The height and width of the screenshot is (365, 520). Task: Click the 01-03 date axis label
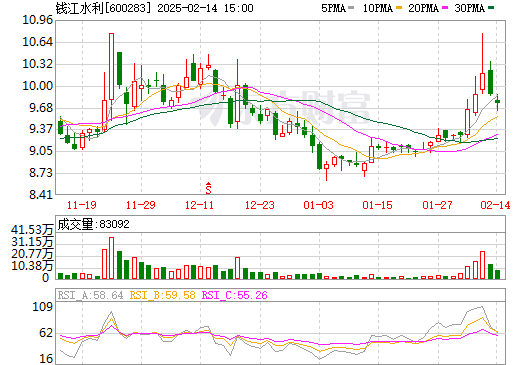(x=318, y=205)
